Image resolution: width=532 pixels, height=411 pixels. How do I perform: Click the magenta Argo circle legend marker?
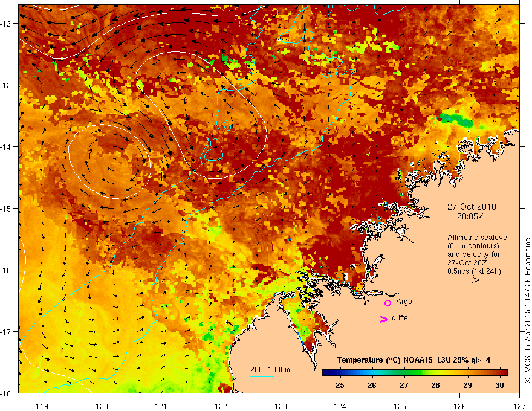[388, 303]
